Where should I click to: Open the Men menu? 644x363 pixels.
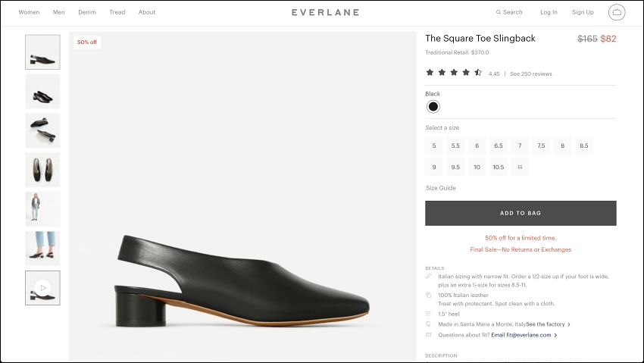pyautogui.click(x=59, y=12)
